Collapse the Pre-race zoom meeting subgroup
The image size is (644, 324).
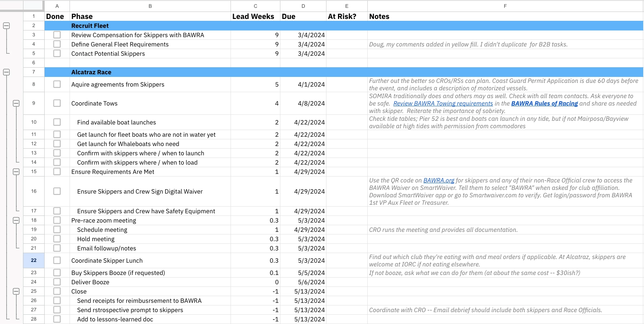point(16,220)
